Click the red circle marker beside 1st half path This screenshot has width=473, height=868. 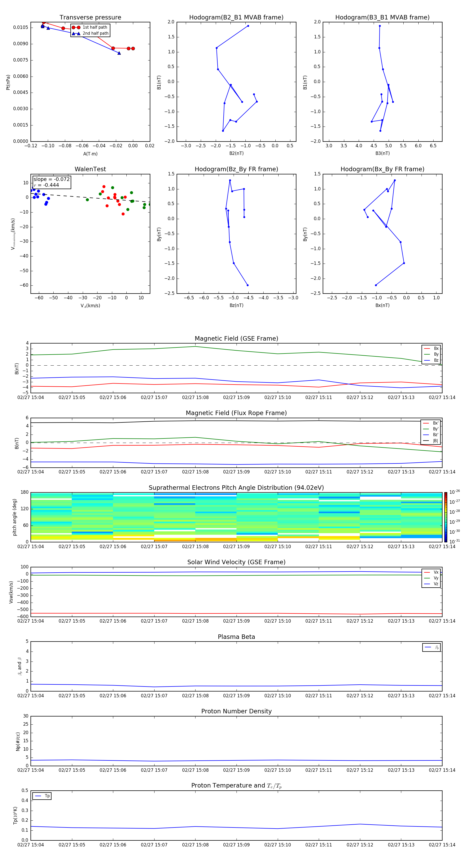[x=76, y=27]
